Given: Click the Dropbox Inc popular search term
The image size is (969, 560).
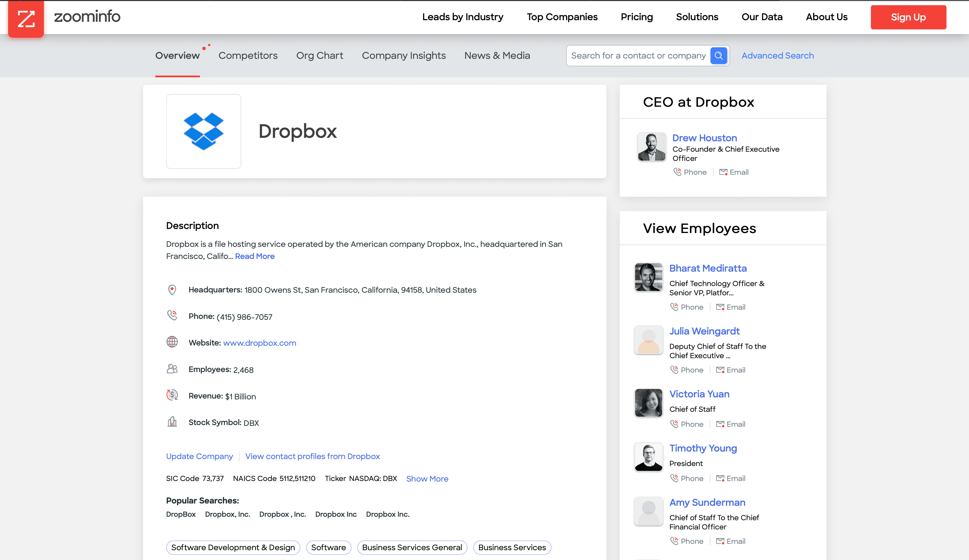Looking at the screenshot, I should click(336, 514).
